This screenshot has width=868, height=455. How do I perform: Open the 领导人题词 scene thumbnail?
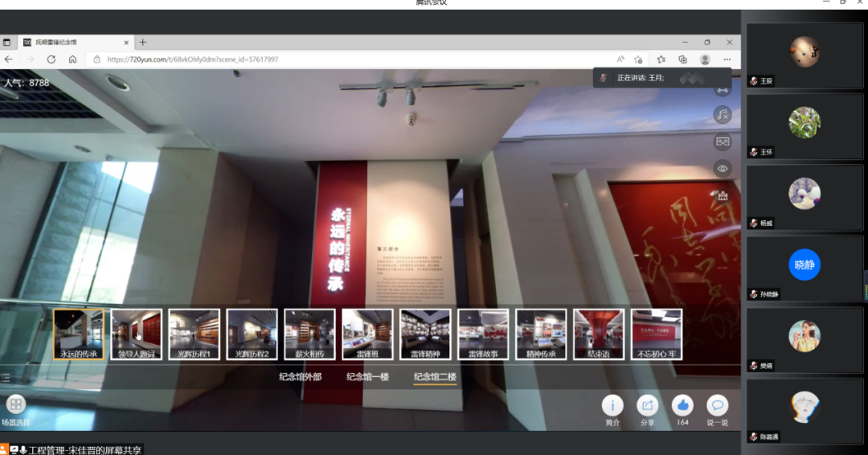(136, 334)
